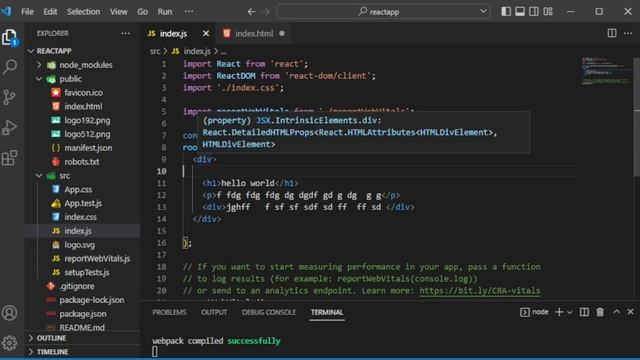Open the File menu
The height and width of the screenshot is (360, 640).
coord(27,11)
